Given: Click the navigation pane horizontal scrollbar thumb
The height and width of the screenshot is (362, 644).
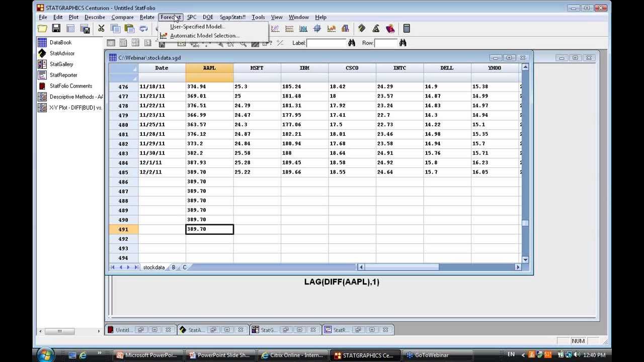Looking at the screenshot, I should (59, 331).
